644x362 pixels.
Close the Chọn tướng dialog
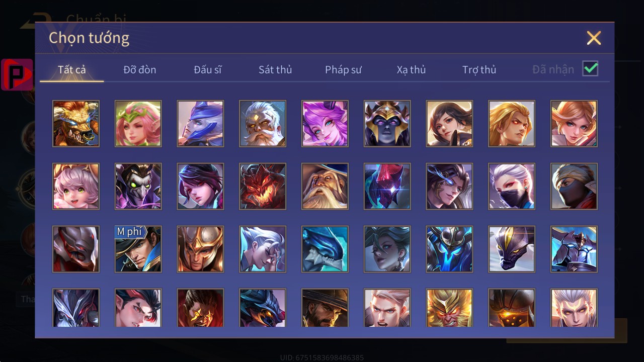[x=594, y=38]
